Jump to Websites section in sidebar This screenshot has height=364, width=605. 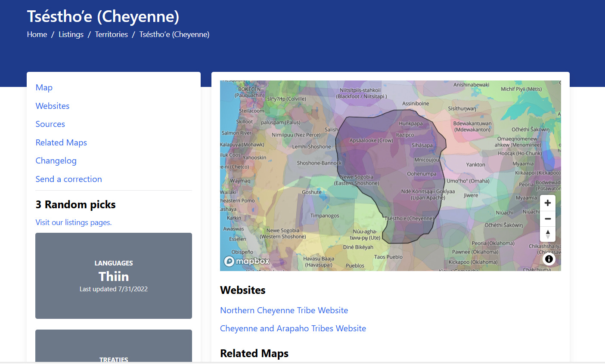pos(53,106)
